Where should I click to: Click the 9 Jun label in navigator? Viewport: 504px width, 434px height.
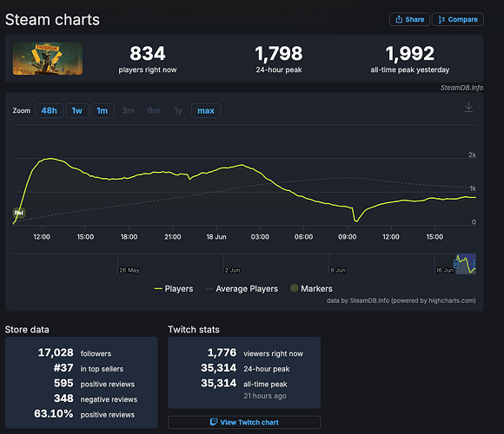[338, 270]
